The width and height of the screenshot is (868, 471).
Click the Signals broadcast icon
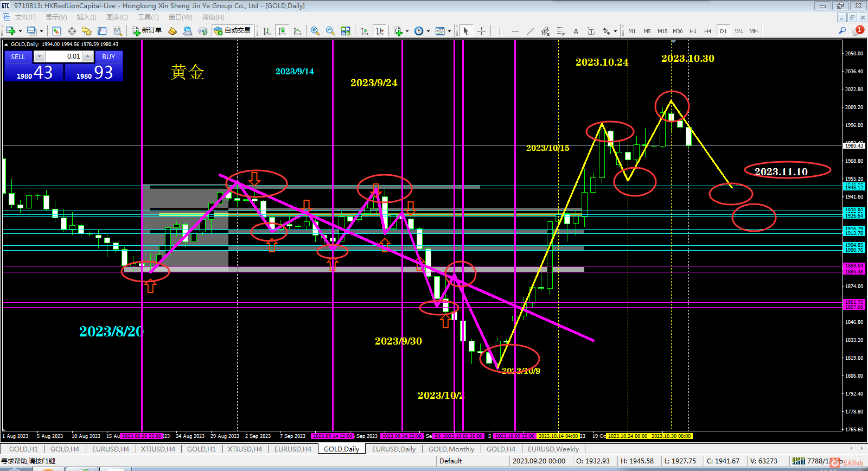point(203,31)
